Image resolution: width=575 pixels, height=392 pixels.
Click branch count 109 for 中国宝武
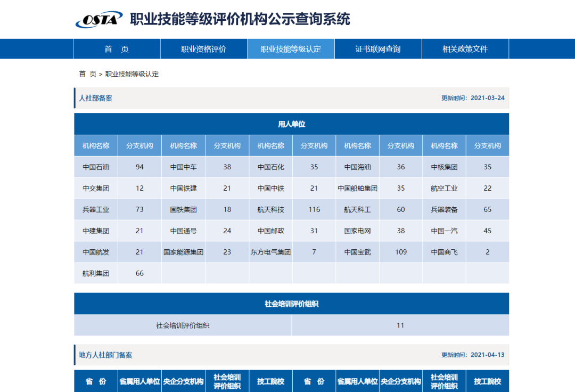401,252
